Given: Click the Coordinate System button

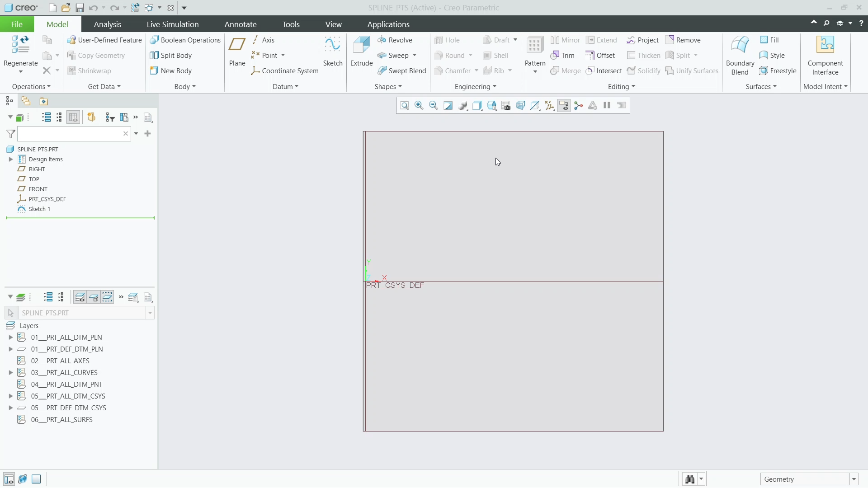Looking at the screenshot, I should point(285,71).
